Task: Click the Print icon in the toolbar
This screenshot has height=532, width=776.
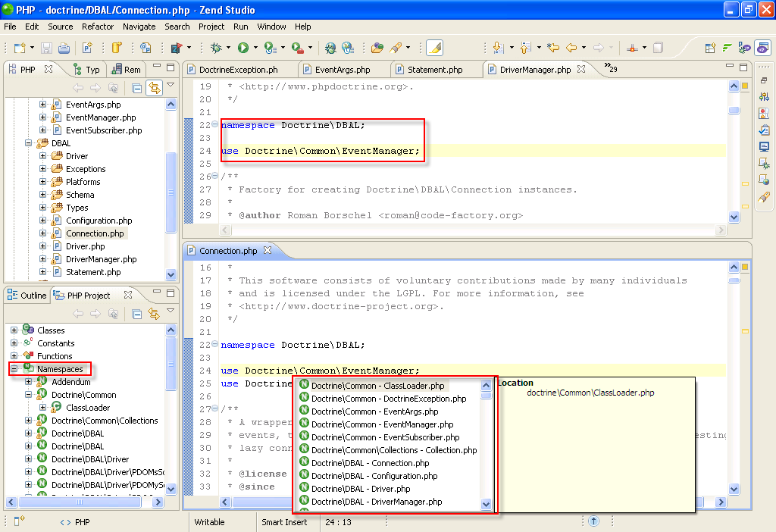Action: point(64,48)
